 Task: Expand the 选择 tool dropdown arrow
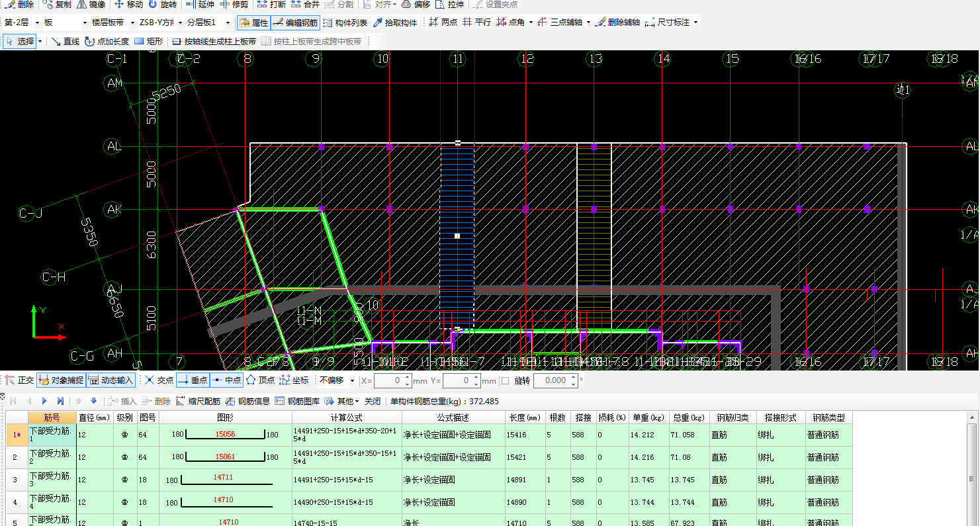[x=40, y=42]
